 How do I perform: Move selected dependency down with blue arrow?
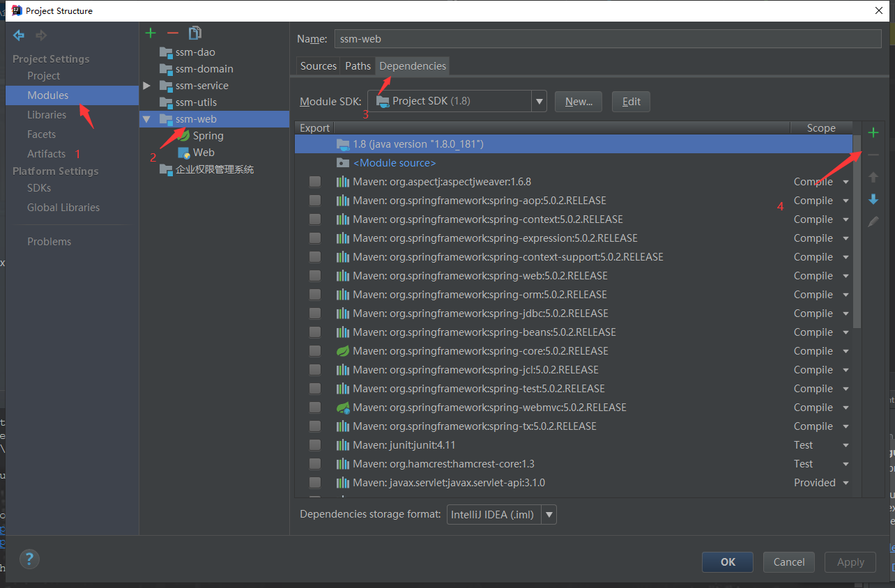(873, 199)
